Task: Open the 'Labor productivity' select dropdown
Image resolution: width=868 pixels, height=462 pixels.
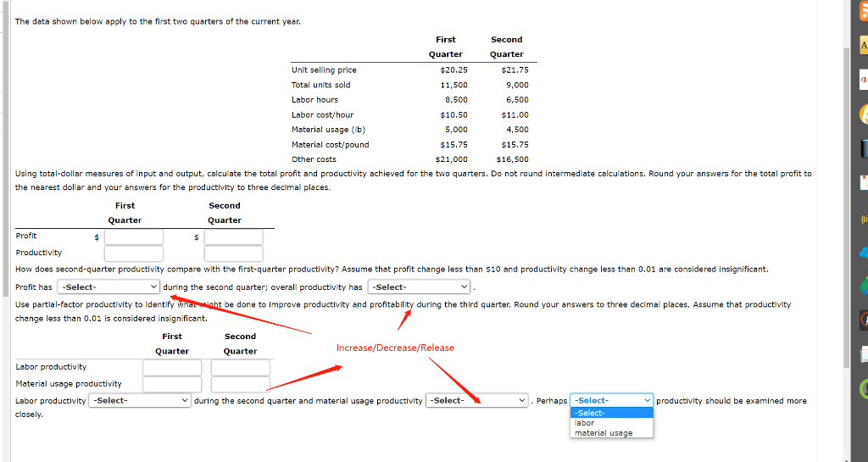Action: click(140, 400)
